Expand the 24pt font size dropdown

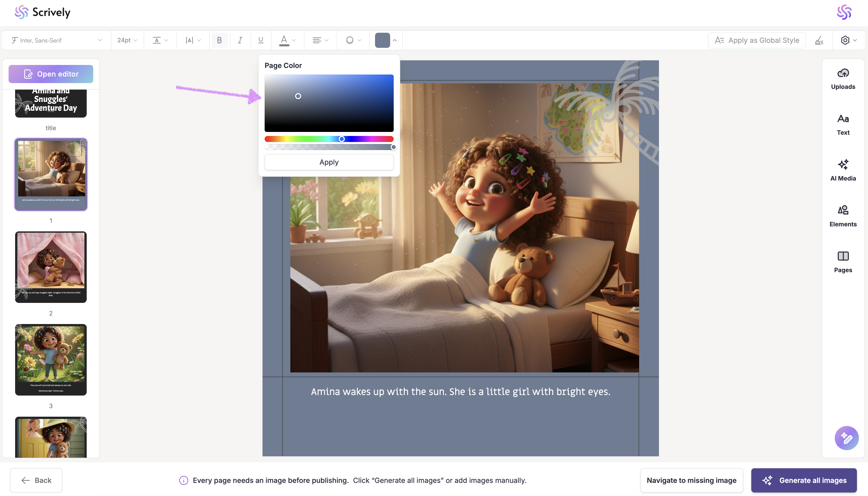pyautogui.click(x=127, y=40)
